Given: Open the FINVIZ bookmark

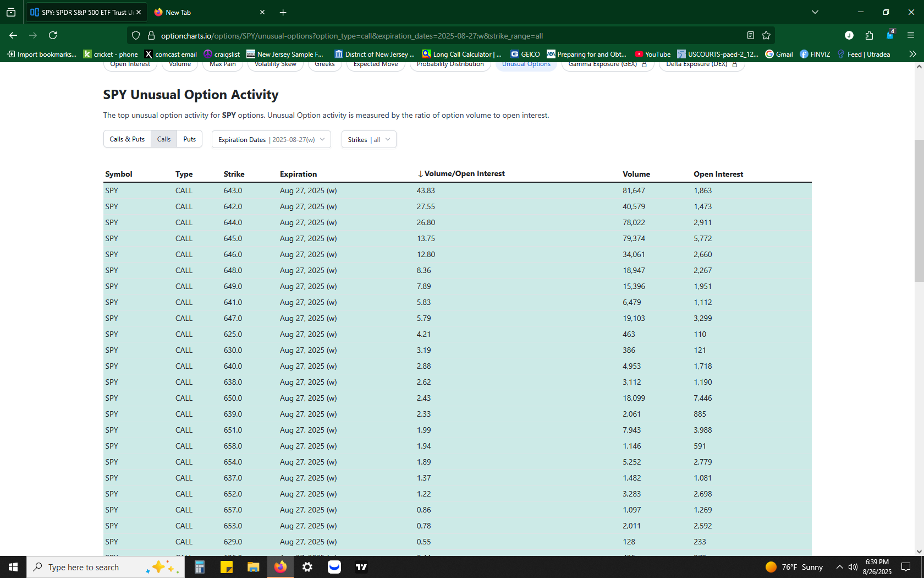Looking at the screenshot, I should [815, 54].
